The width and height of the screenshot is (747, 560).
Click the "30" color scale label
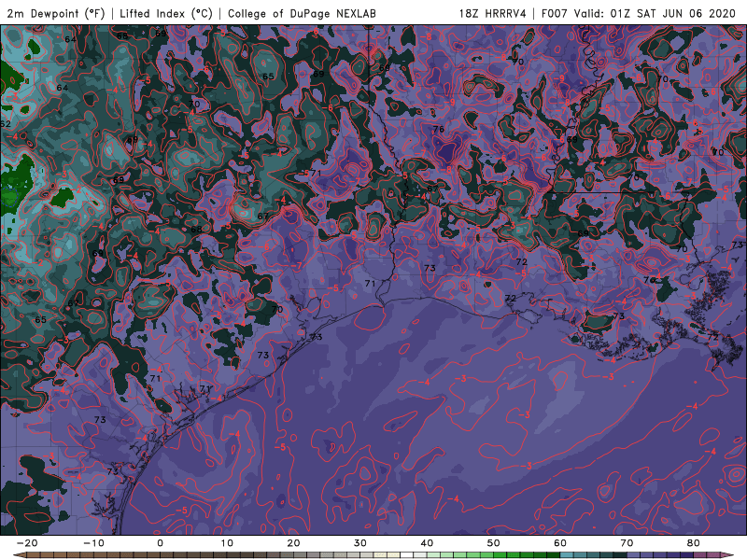[x=360, y=543]
